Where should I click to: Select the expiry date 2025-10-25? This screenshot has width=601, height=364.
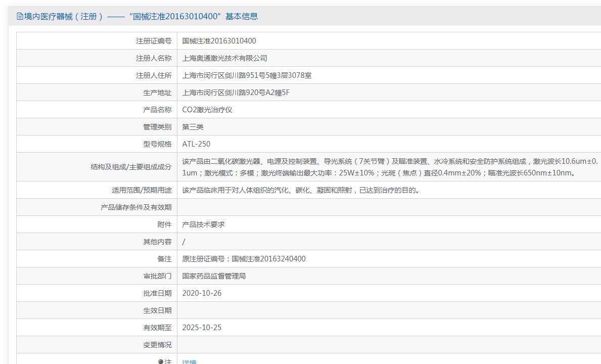pos(202,328)
